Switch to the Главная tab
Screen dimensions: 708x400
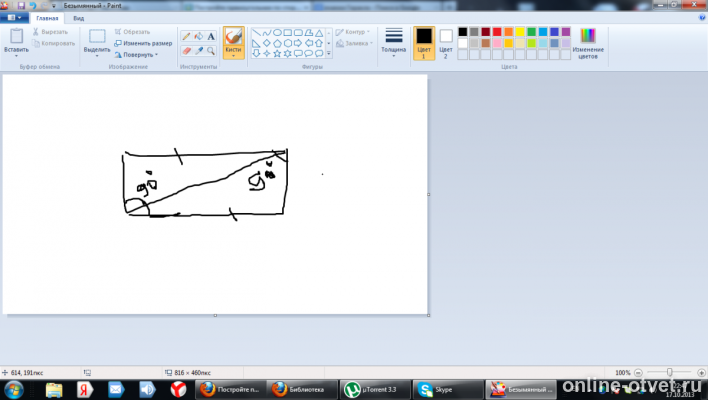[47, 18]
